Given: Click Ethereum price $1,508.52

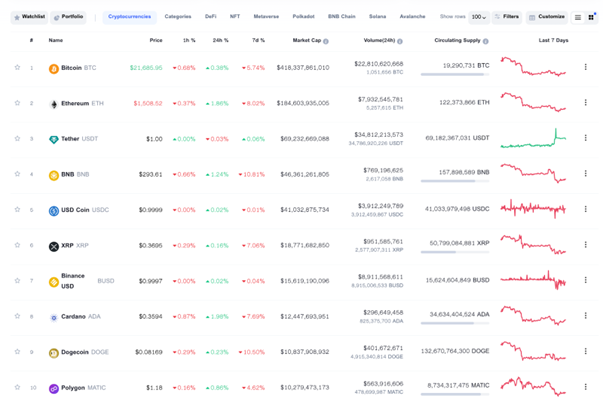Looking at the screenshot, I should 148,103.
